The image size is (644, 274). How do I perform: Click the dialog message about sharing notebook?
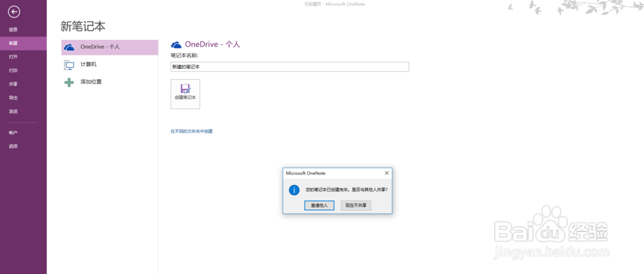tap(346, 190)
